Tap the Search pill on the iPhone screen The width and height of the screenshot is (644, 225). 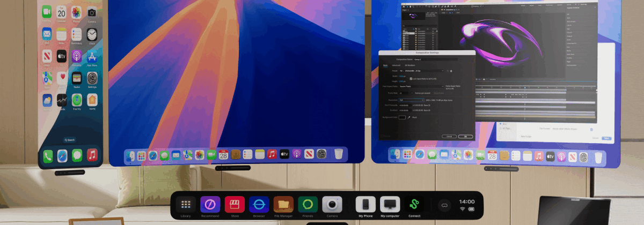pos(69,140)
